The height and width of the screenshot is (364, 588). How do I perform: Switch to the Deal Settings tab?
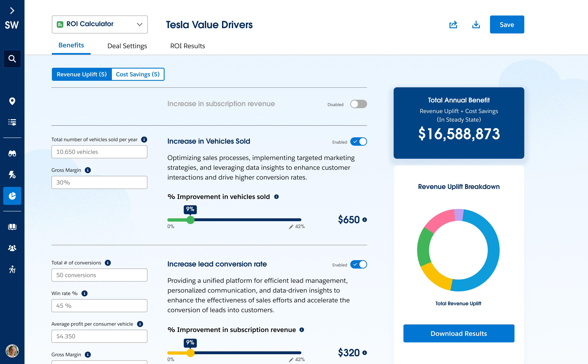[127, 46]
